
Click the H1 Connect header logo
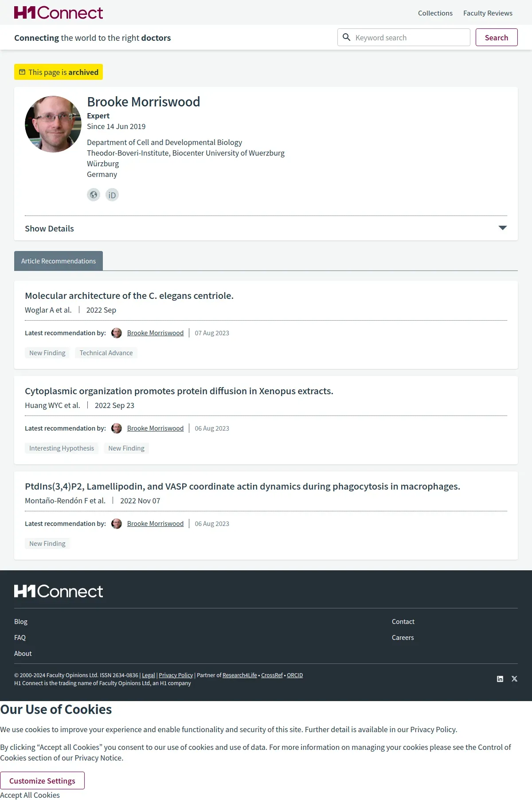point(59,13)
